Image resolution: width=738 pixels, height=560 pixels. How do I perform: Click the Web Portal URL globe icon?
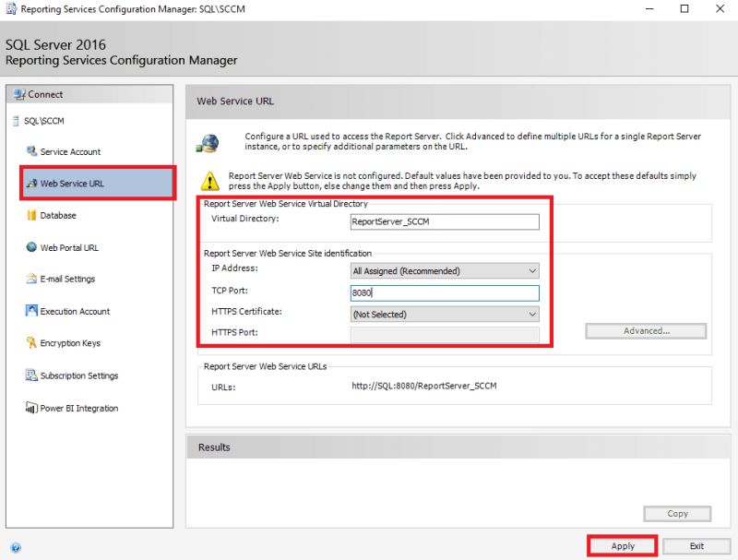tap(31, 247)
